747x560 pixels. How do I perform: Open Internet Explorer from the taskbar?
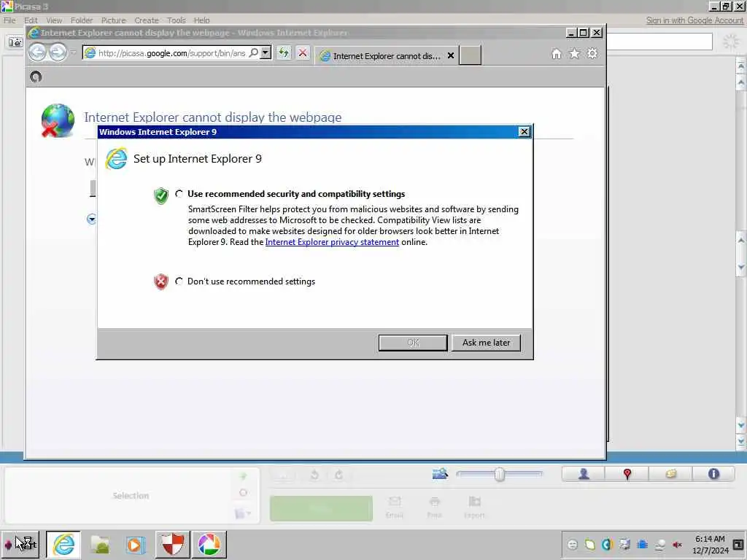click(x=63, y=544)
